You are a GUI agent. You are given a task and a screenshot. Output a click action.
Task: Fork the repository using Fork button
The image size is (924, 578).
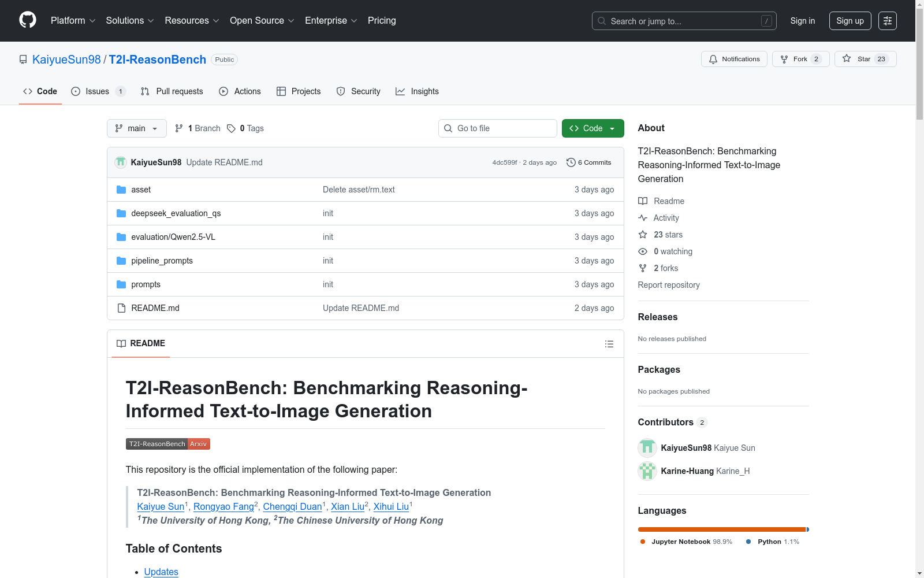tap(801, 59)
